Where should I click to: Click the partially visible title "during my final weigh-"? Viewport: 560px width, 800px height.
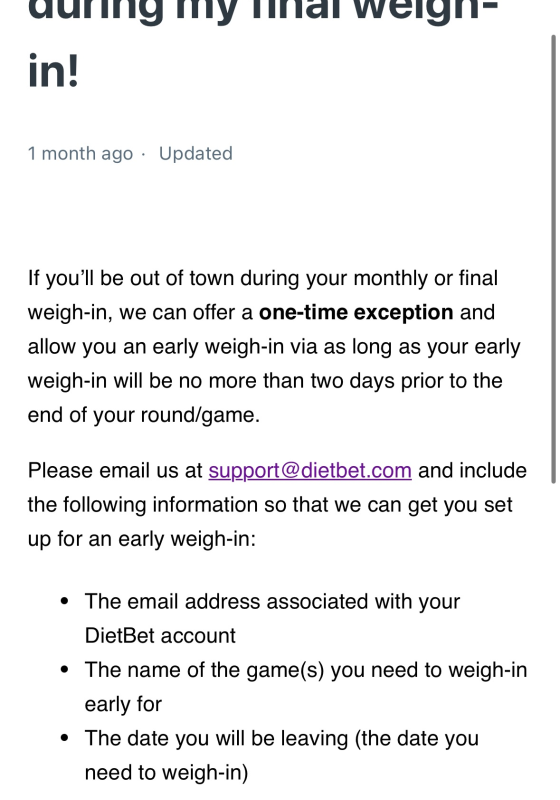coord(262,11)
